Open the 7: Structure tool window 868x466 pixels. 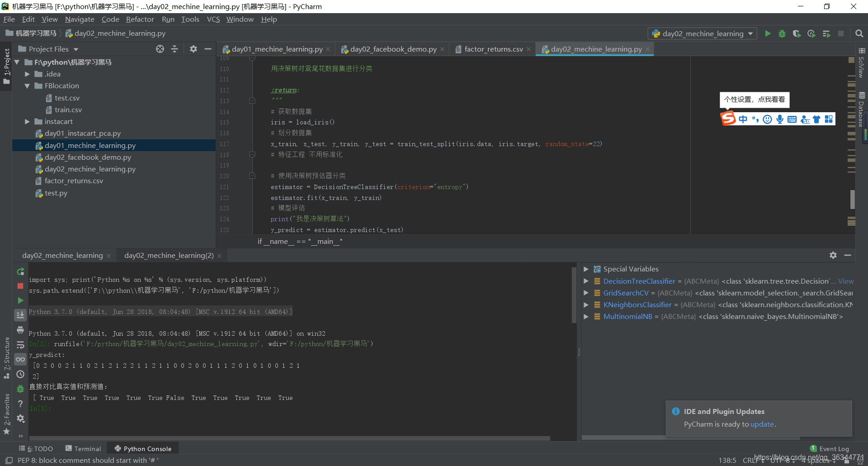coord(7,358)
